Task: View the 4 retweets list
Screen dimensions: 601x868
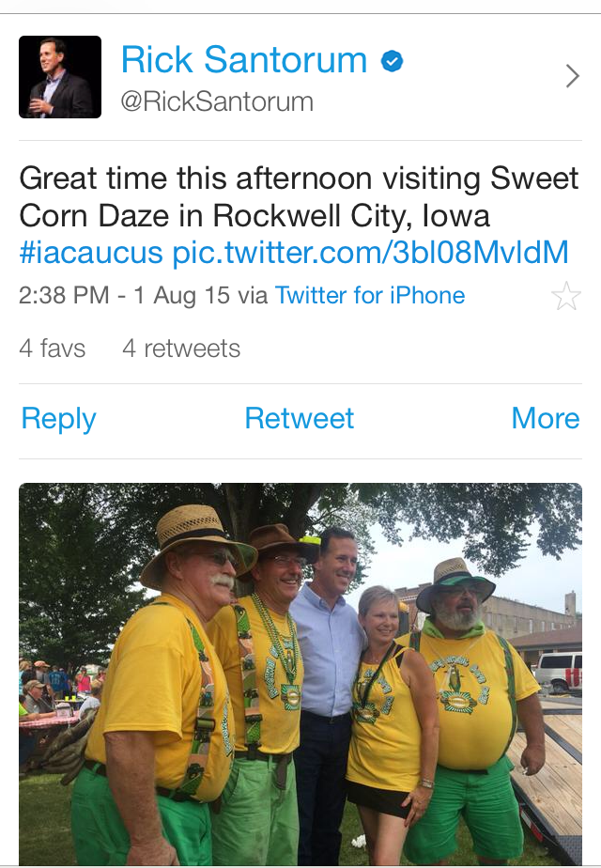Action: point(181,349)
